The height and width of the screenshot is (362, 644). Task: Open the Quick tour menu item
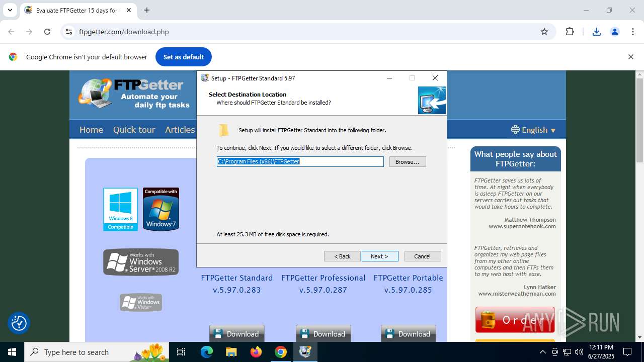[x=134, y=130]
